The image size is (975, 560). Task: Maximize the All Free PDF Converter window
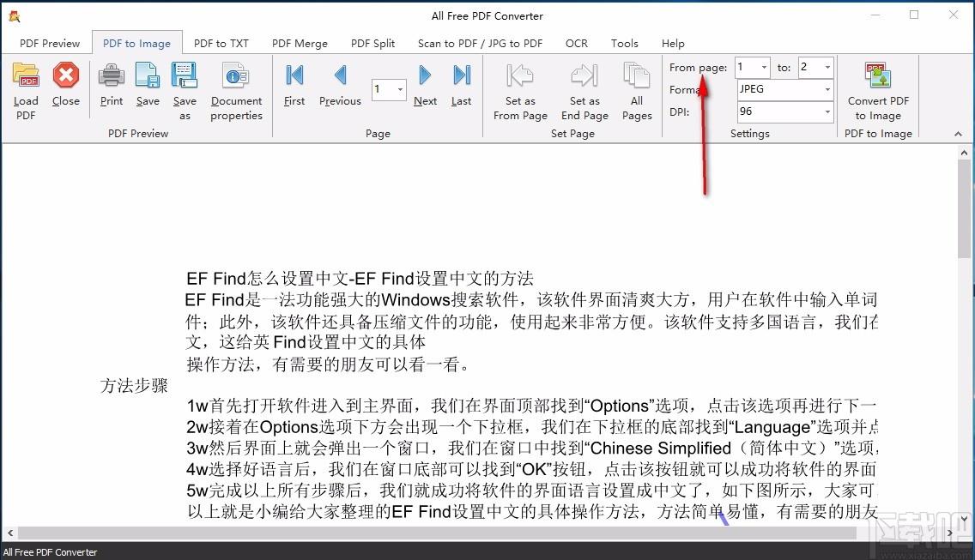click(914, 15)
